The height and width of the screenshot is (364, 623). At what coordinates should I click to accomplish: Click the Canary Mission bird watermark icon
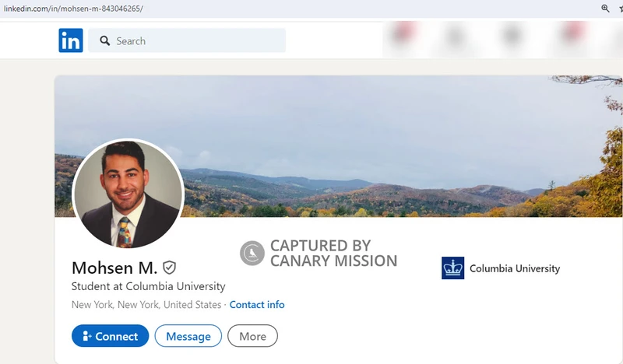(x=252, y=253)
